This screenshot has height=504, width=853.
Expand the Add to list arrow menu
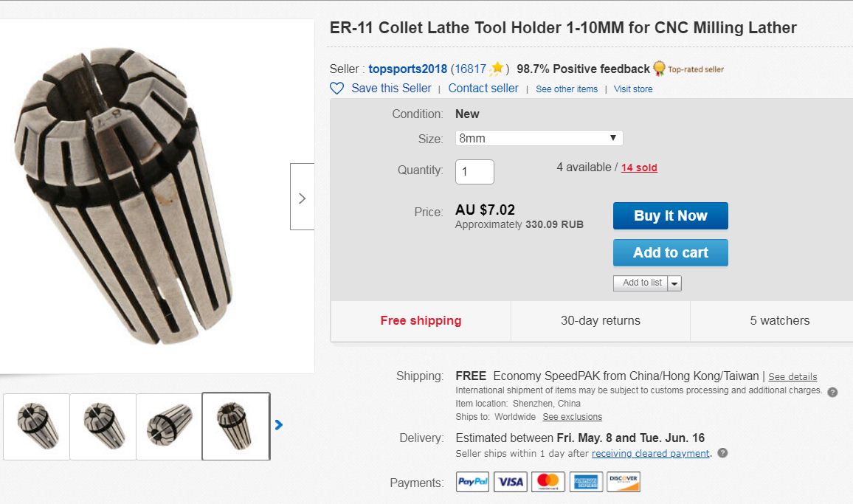click(675, 283)
